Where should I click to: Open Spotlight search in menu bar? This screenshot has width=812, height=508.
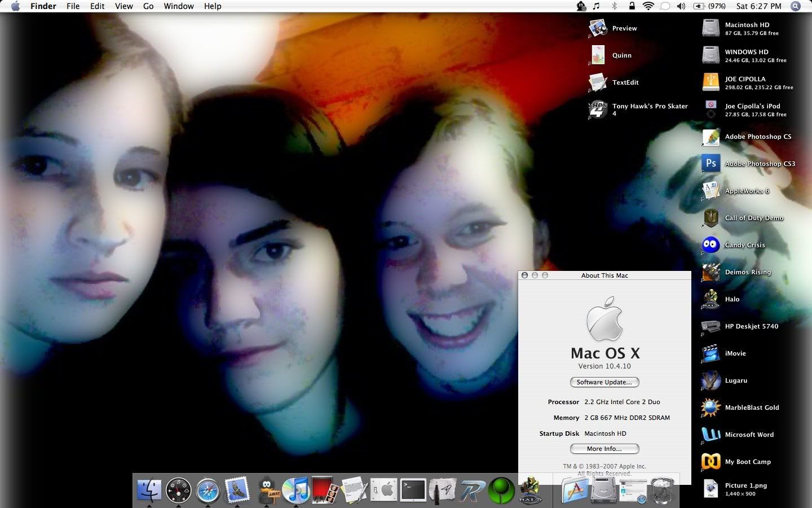[x=796, y=6]
